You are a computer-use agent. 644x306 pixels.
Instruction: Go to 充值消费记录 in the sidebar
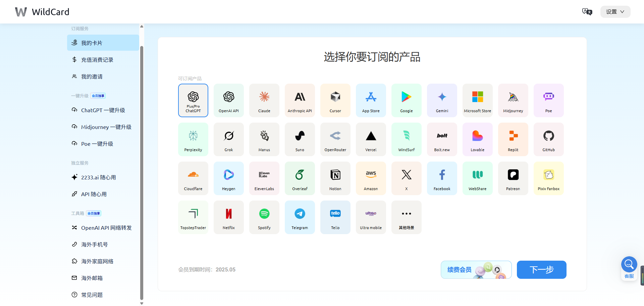pos(103,59)
